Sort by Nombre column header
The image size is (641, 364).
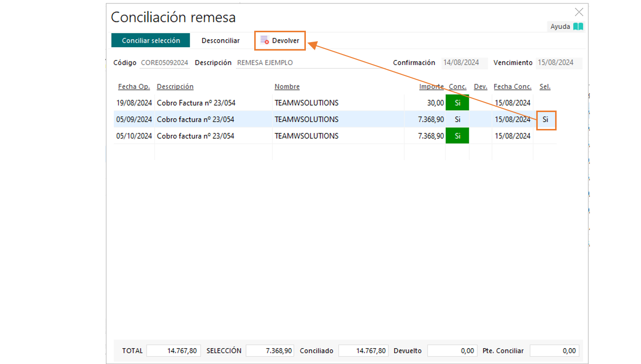[287, 87]
